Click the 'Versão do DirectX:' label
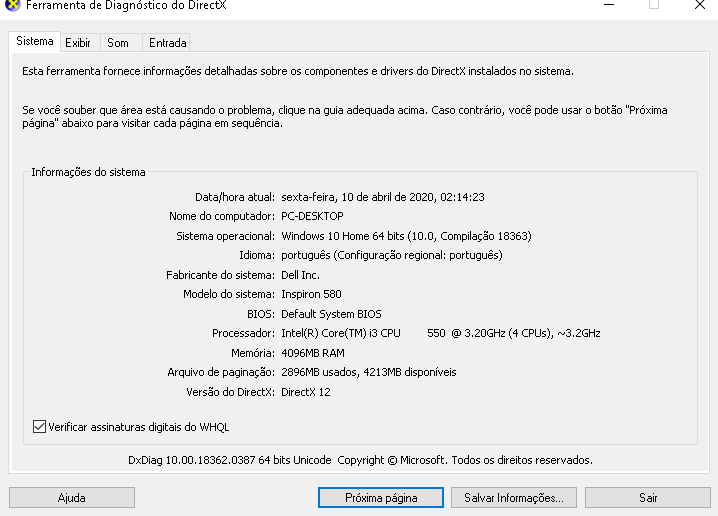Image resolution: width=718 pixels, height=516 pixels. point(230,392)
